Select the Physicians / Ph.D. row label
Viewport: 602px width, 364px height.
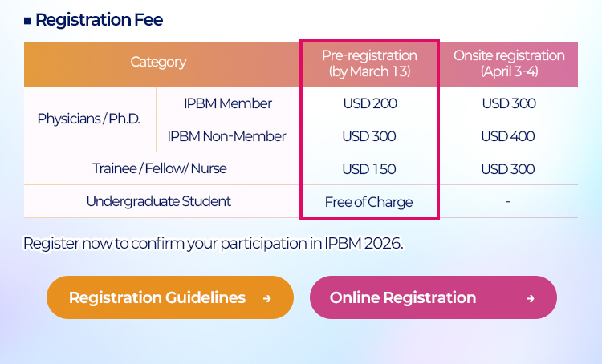(x=89, y=119)
